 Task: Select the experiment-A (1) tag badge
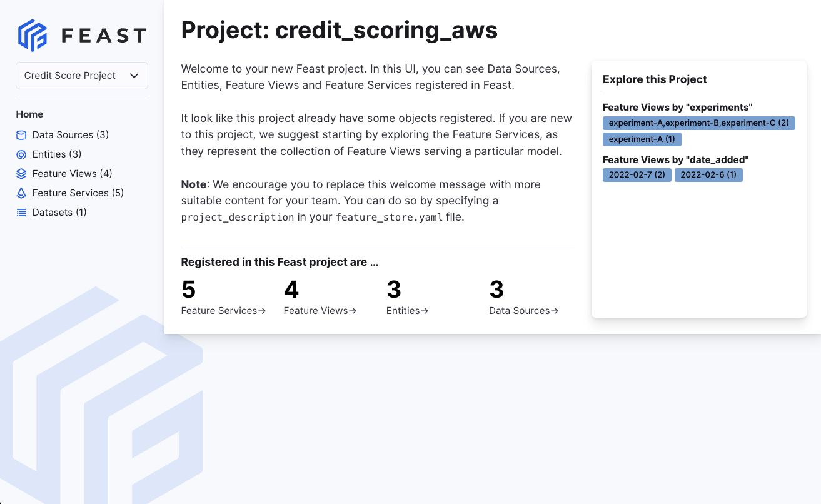tap(642, 139)
